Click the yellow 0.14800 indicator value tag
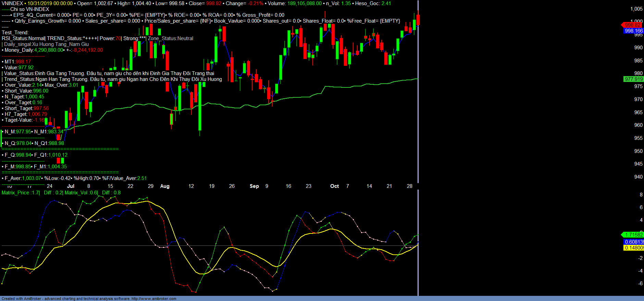644x301 pixels. coord(633,248)
